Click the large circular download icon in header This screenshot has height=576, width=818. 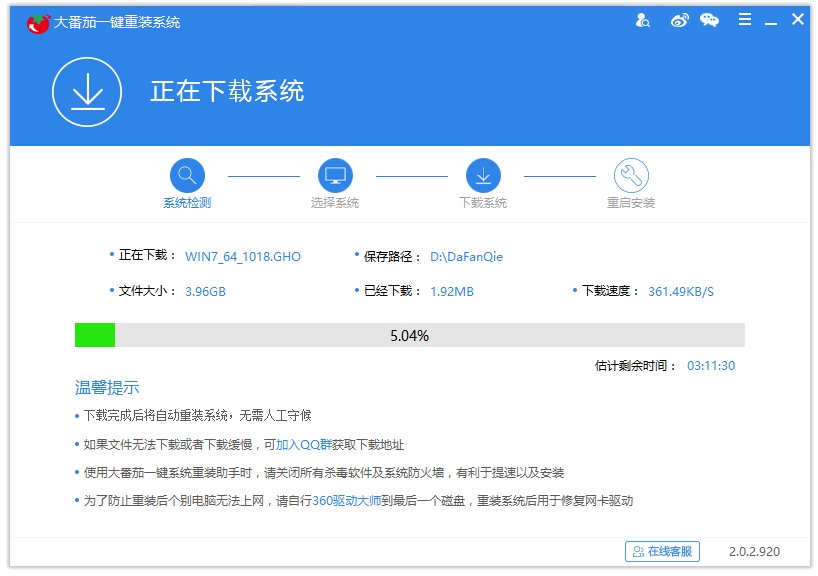[x=87, y=91]
